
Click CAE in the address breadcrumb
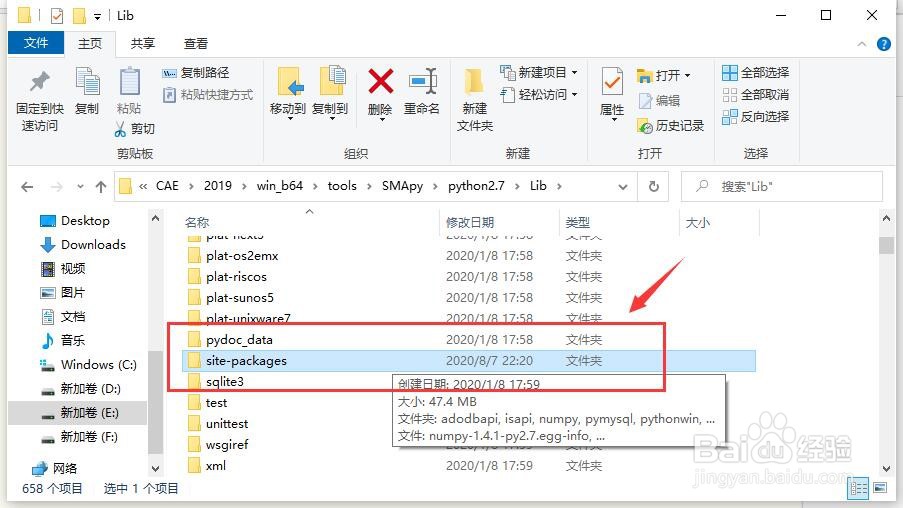click(167, 186)
